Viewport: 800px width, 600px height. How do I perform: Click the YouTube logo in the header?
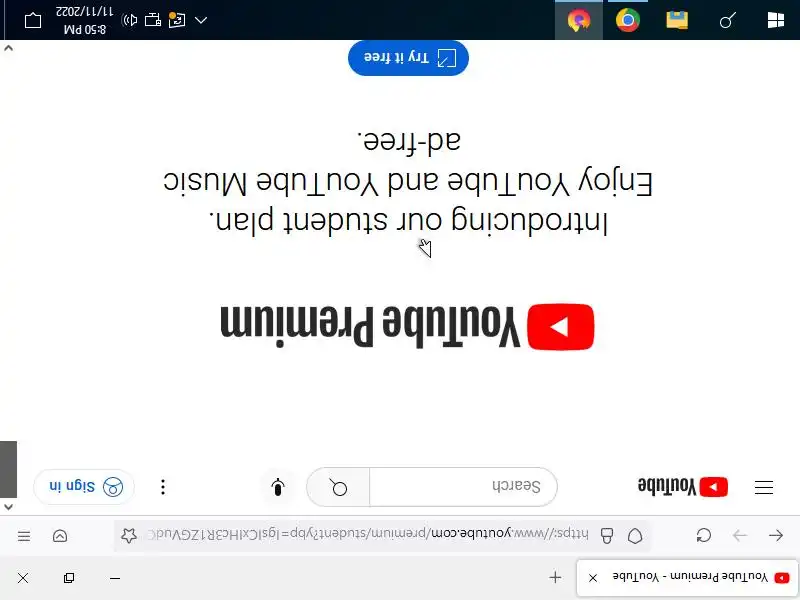[x=683, y=487]
